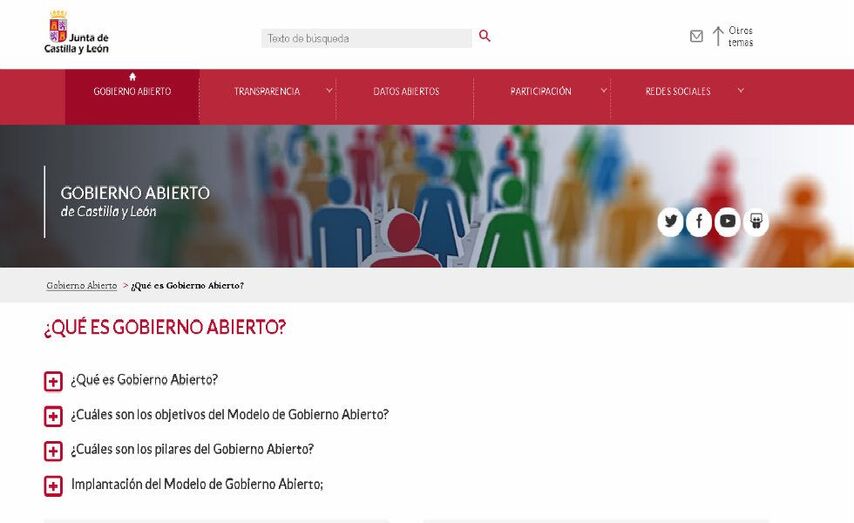
Task: Click the Otros temas up-arrow icon
Action: pyautogui.click(x=718, y=37)
